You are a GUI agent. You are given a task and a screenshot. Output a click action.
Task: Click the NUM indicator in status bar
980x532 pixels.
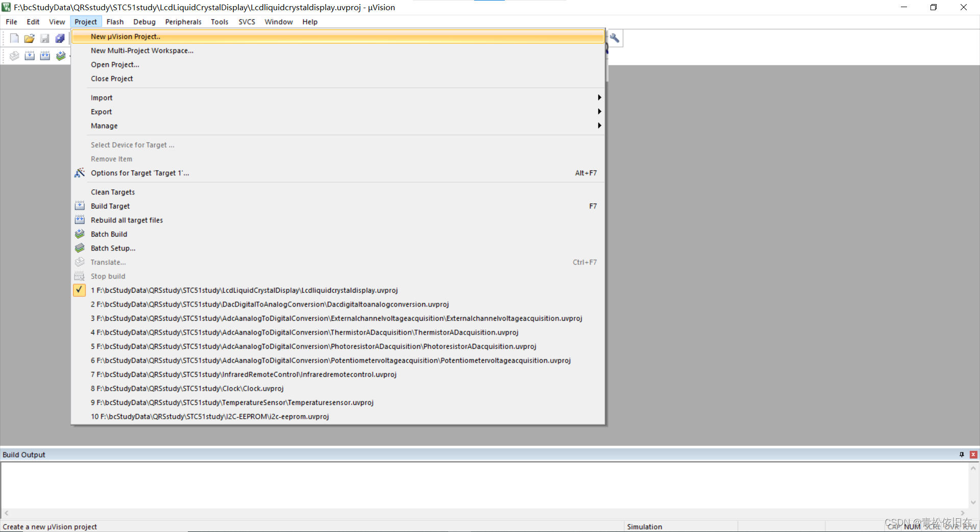912,527
